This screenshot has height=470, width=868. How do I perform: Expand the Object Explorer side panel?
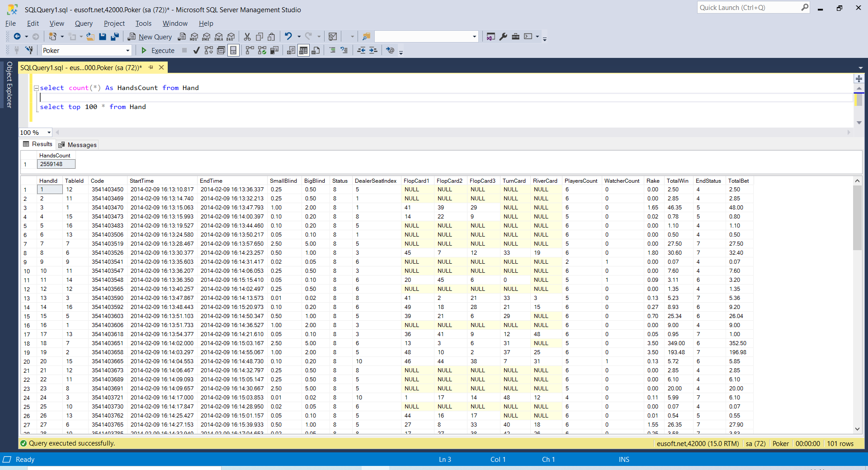(9, 85)
